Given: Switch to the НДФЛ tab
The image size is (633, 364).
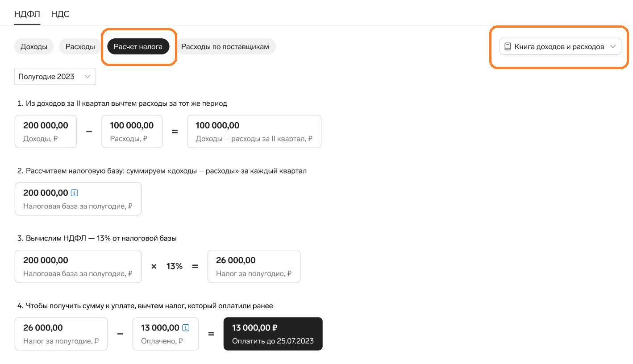Looking at the screenshot, I should point(27,14).
